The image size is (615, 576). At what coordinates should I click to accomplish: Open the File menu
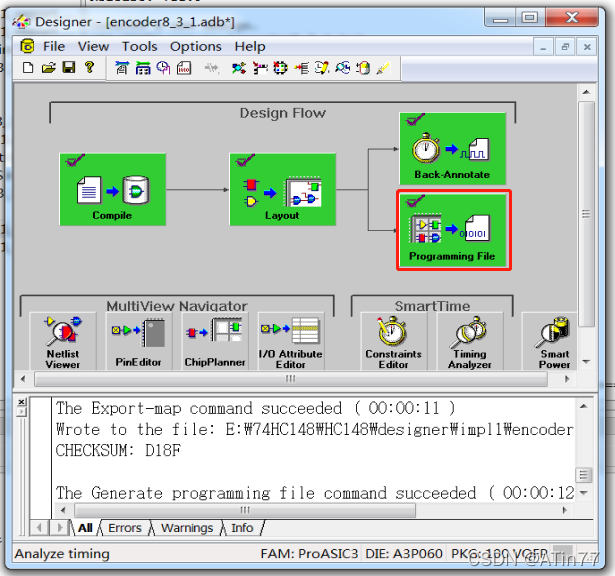coord(54,47)
